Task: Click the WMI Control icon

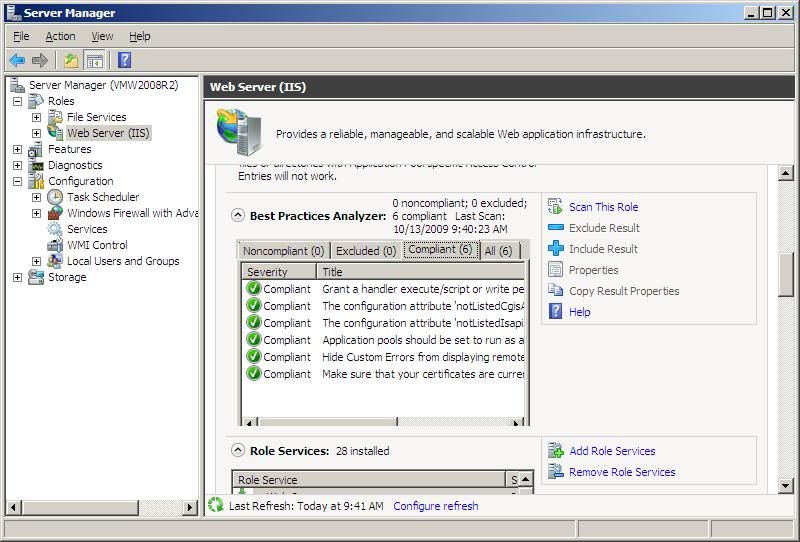Action: (55, 245)
